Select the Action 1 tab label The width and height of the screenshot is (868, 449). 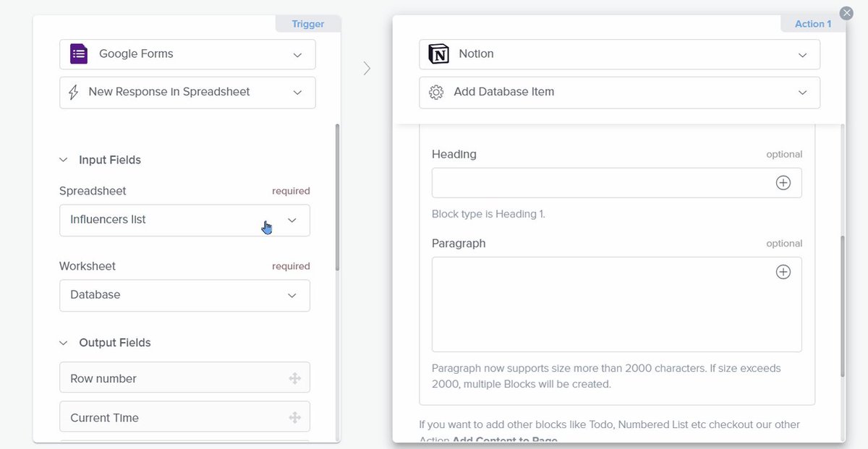pos(813,24)
